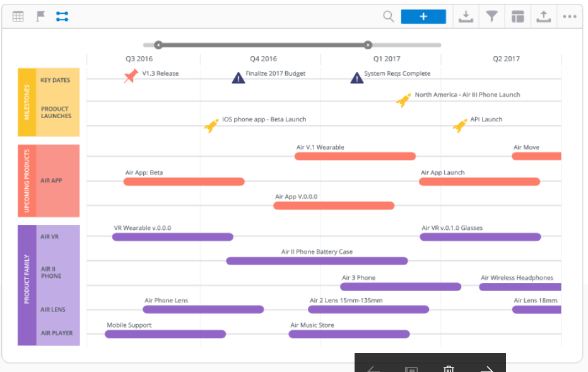
Task: Select the Finalize 2017 Budget warning milestone
Action: [x=238, y=78]
